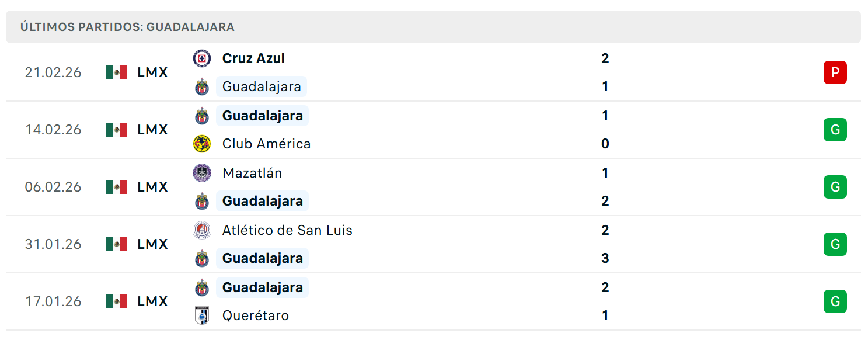Click the red P loss badge
Screen dimensions: 868x340
click(835, 72)
